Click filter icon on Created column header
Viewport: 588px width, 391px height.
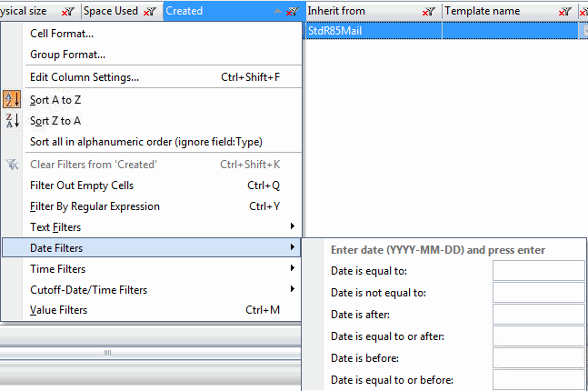pos(293,12)
